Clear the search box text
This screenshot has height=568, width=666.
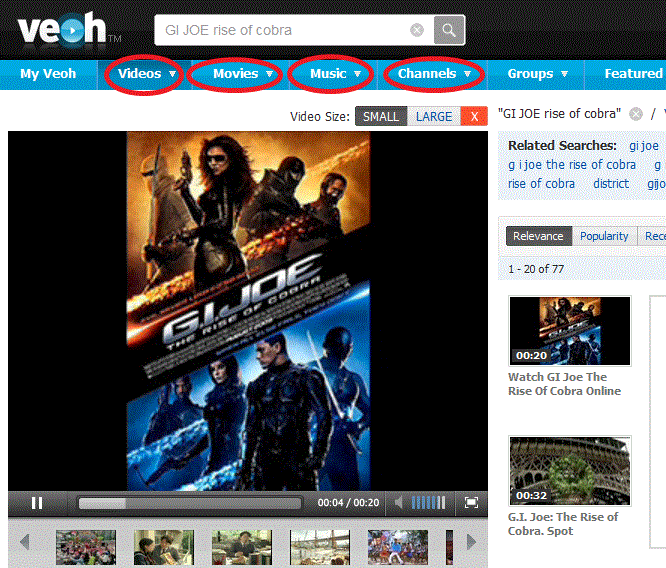(x=417, y=30)
